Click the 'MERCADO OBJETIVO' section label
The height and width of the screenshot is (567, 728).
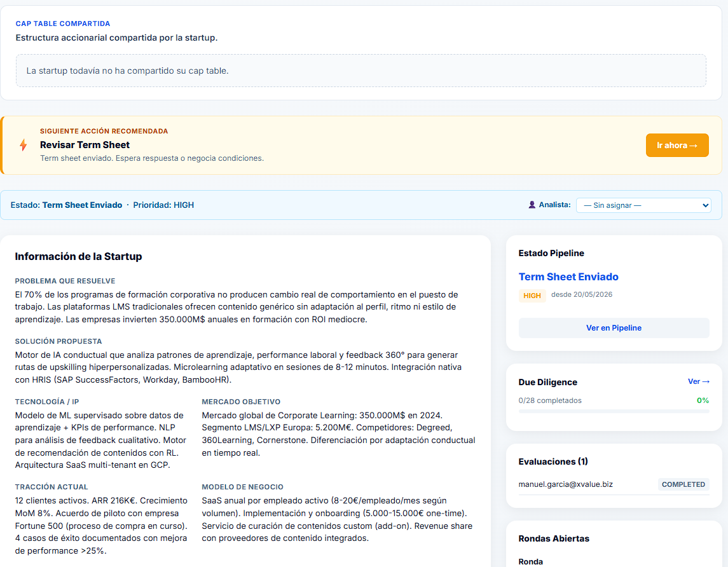pyautogui.click(x=241, y=402)
